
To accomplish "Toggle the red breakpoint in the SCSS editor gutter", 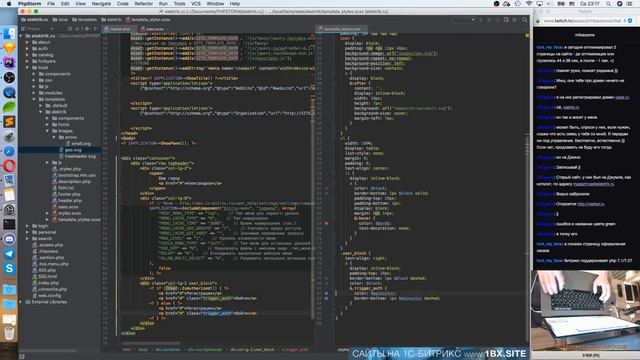I will pos(326,223).
